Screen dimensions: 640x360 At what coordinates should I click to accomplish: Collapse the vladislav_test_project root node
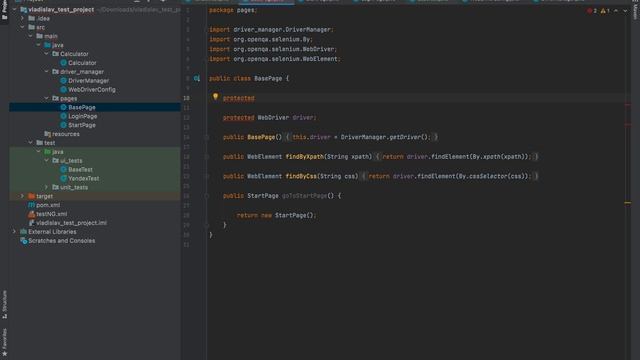(15, 9)
